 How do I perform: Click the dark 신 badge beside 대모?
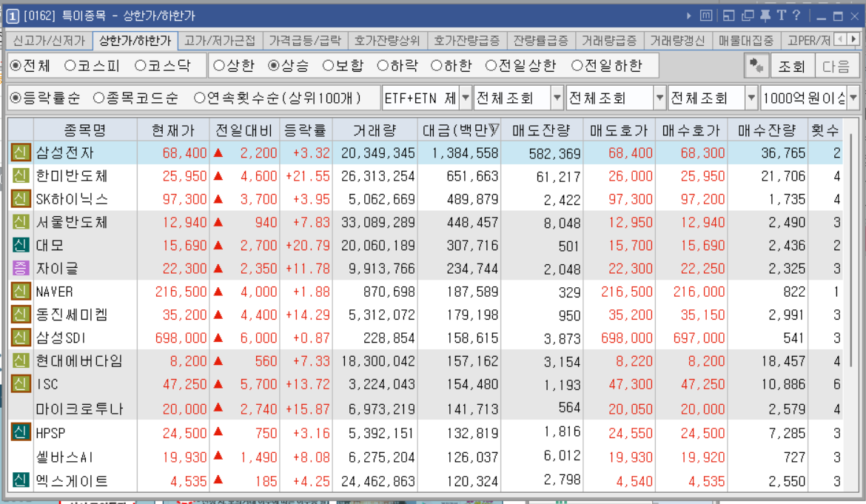(21, 245)
